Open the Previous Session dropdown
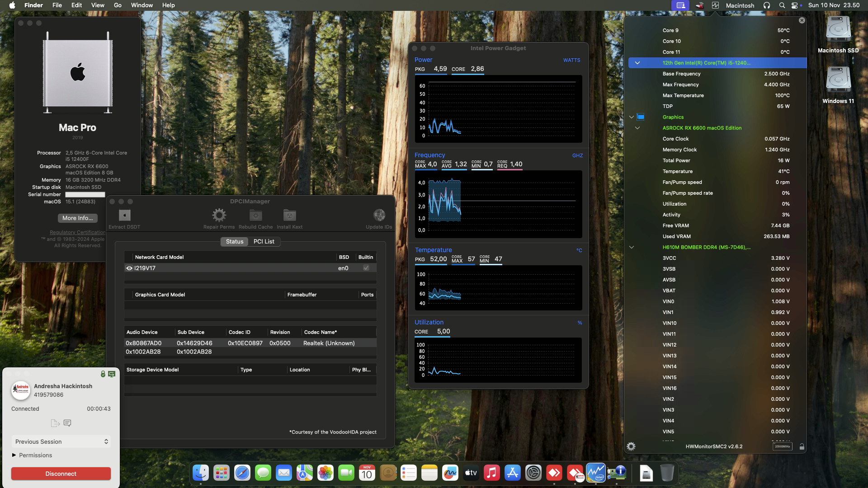868x488 pixels. (61, 441)
